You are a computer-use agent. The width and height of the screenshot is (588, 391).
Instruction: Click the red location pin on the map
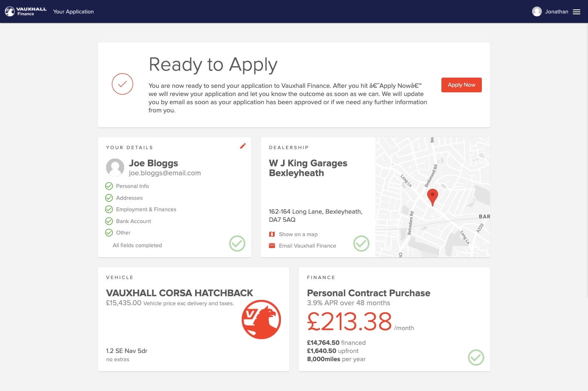(x=432, y=197)
